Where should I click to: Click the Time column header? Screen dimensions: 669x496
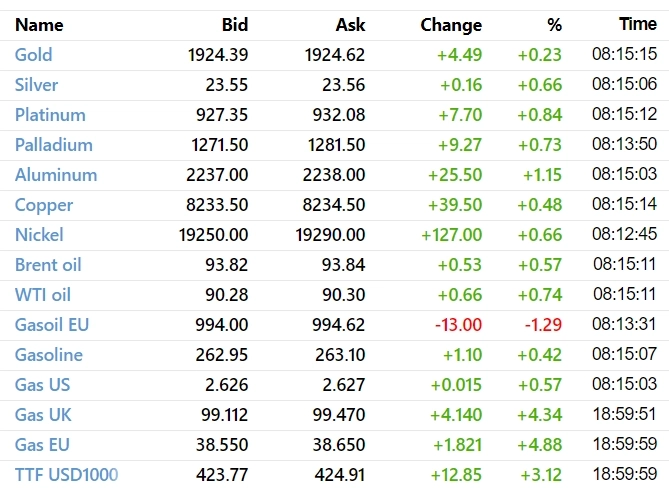638,25
